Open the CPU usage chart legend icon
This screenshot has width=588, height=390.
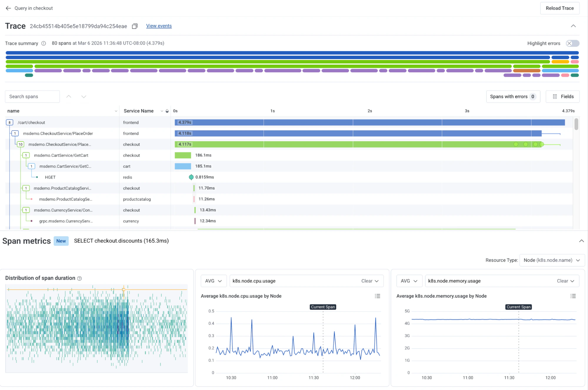pos(377,296)
